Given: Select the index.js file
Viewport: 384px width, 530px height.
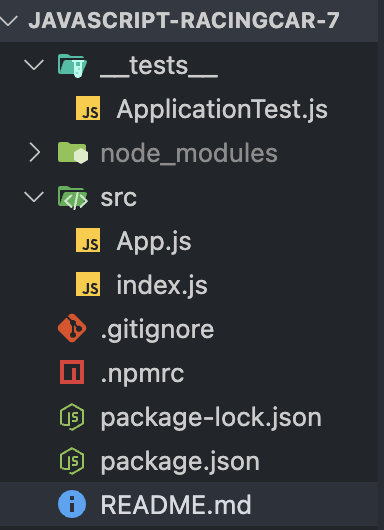Looking at the screenshot, I should pyautogui.click(x=162, y=286).
